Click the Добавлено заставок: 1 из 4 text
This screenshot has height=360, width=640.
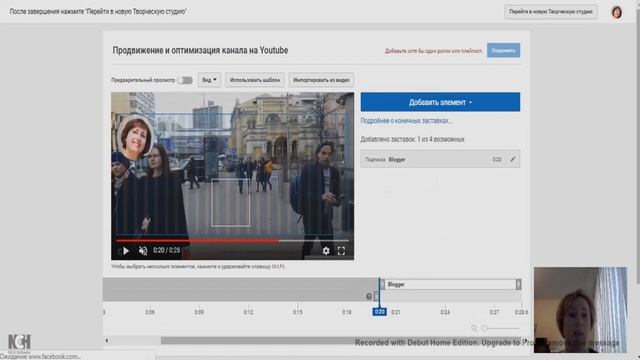pyautogui.click(x=412, y=139)
